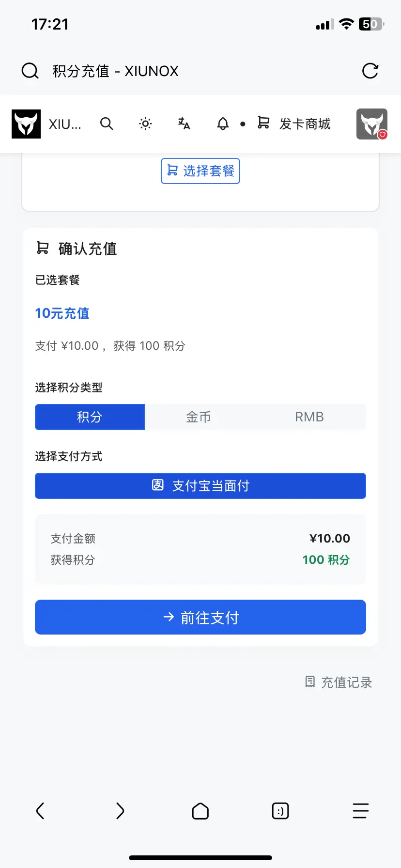Open browser tabs switcher icon
Viewport: 401px width, 868px height.
point(280,811)
